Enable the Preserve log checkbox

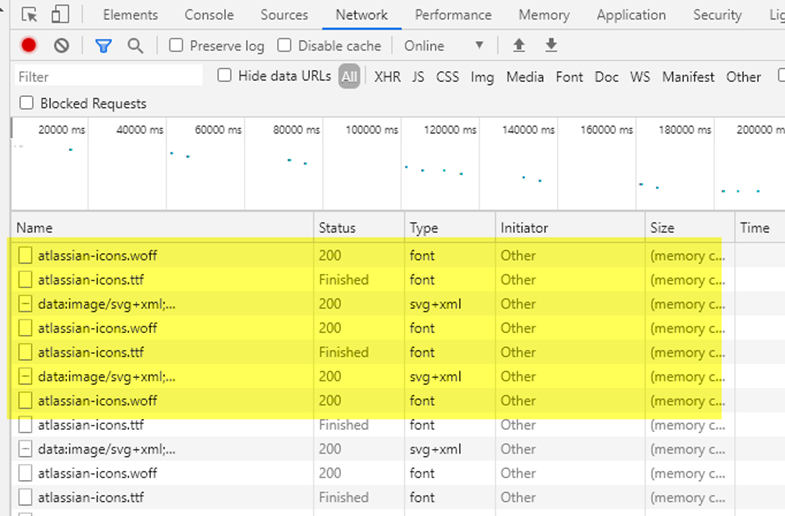click(x=176, y=46)
